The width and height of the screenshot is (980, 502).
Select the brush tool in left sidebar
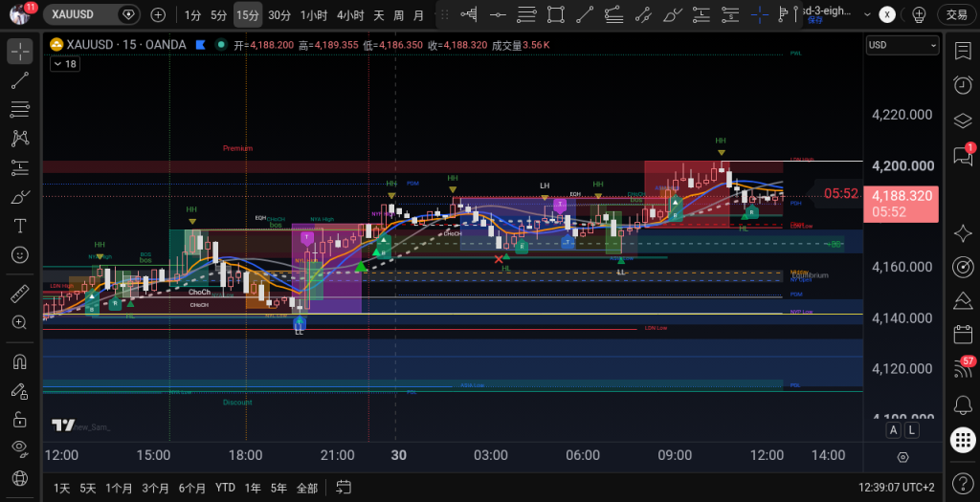20,197
